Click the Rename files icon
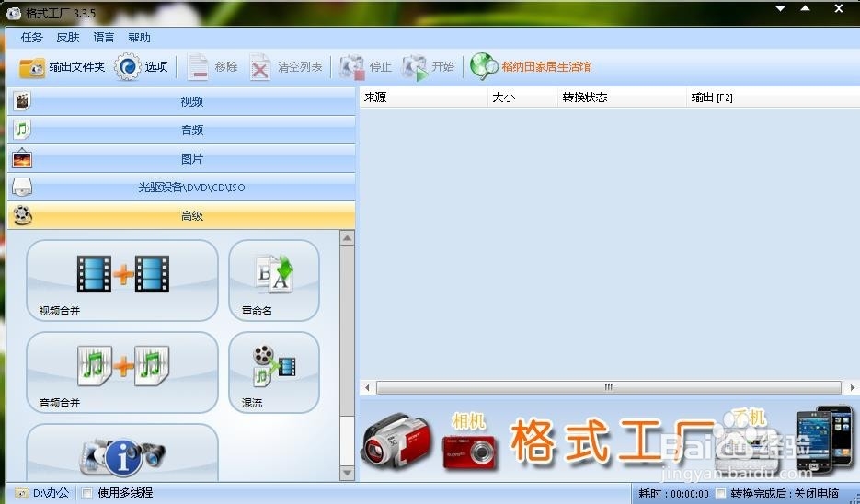This screenshot has width=860, height=504. [274, 273]
